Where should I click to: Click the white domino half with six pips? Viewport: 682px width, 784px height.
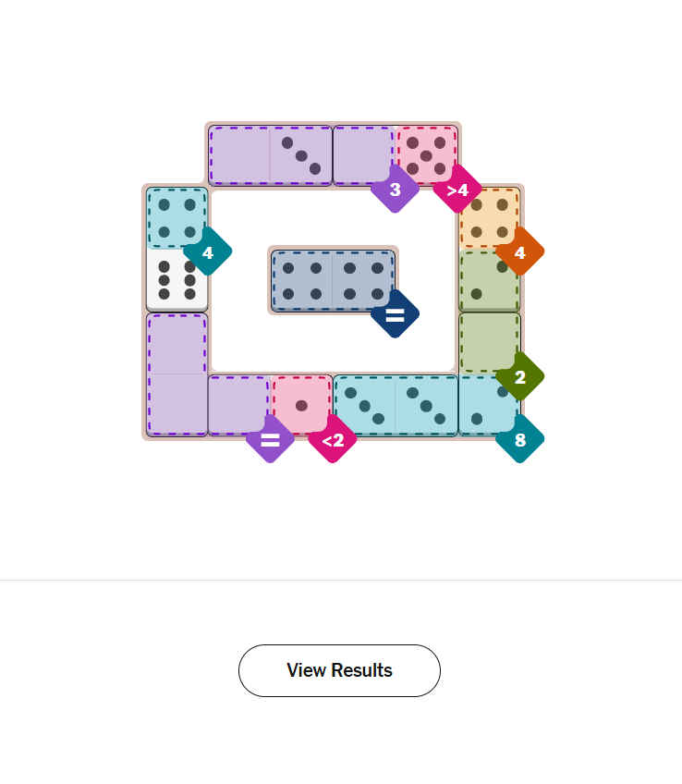177,279
